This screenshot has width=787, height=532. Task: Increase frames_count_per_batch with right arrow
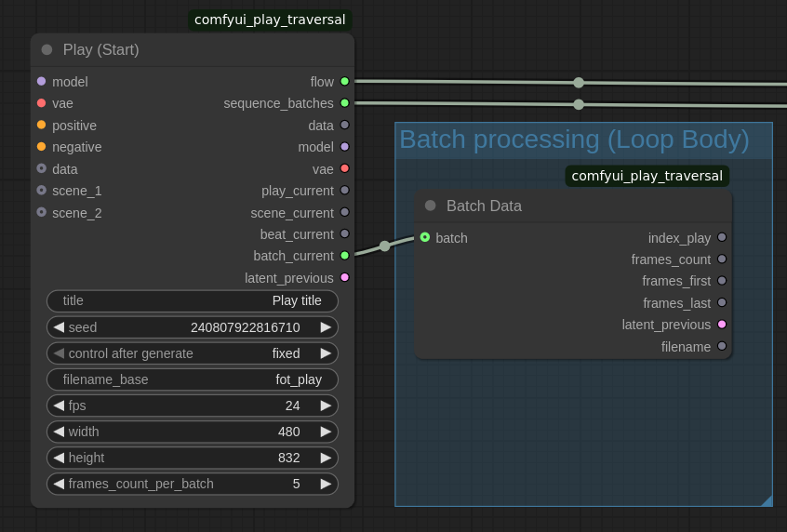(x=326, y=484)
